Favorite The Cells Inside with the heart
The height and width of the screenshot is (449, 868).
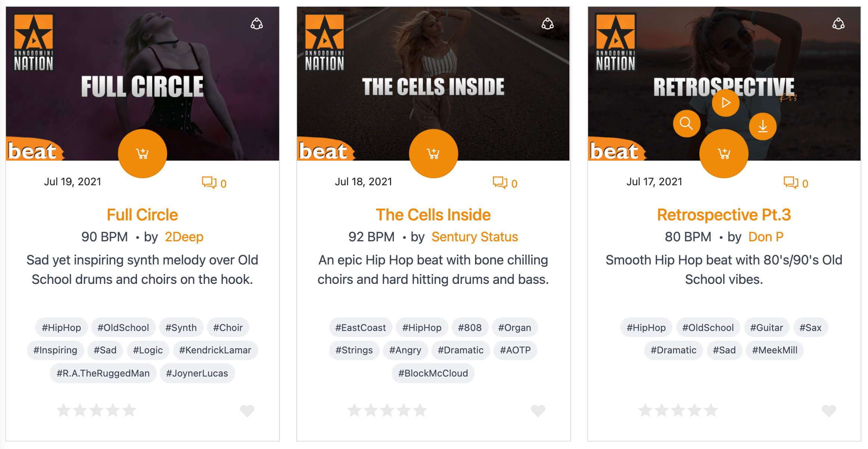[x=538, y=411]
